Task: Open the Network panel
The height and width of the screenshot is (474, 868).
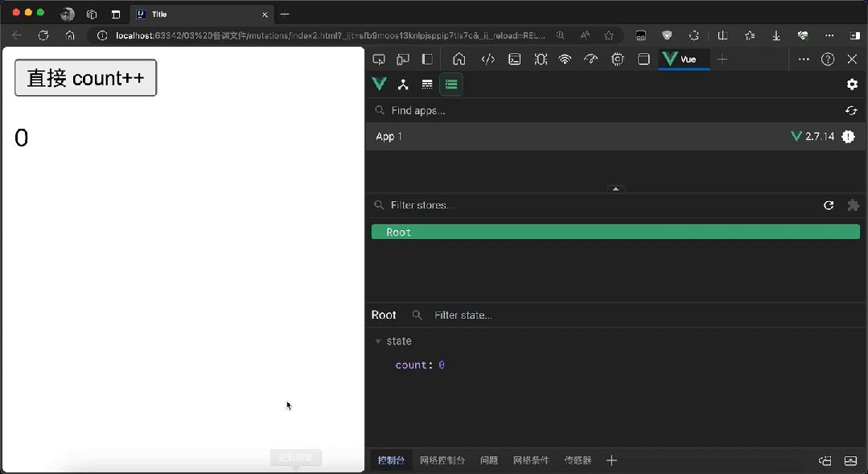Action: click(x=565, y=60)
